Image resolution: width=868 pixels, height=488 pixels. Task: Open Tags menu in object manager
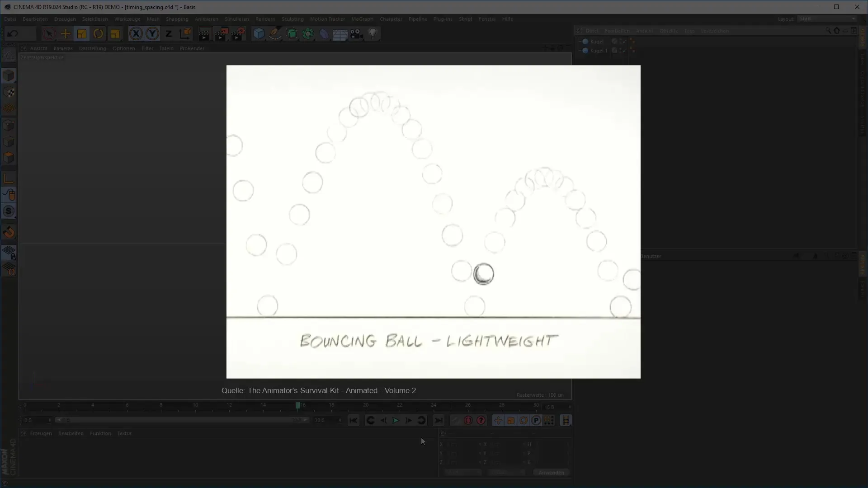point(689,31)
